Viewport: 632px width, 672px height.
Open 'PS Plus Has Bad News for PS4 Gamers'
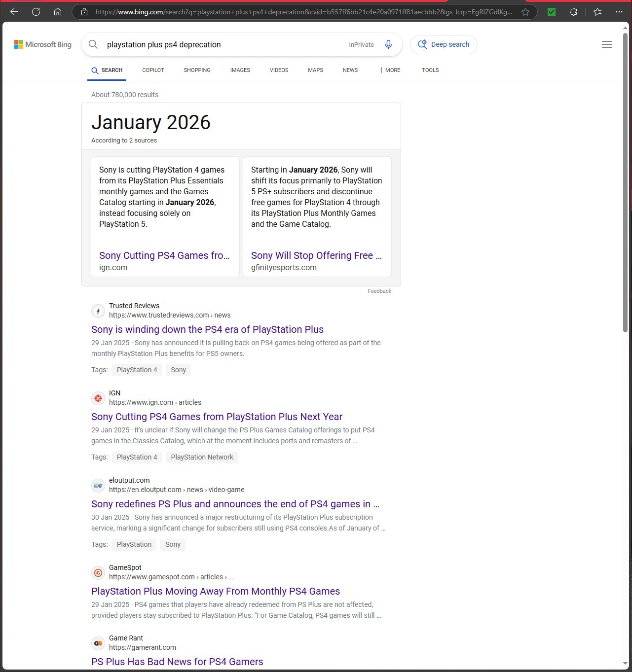tap(177, 662)
